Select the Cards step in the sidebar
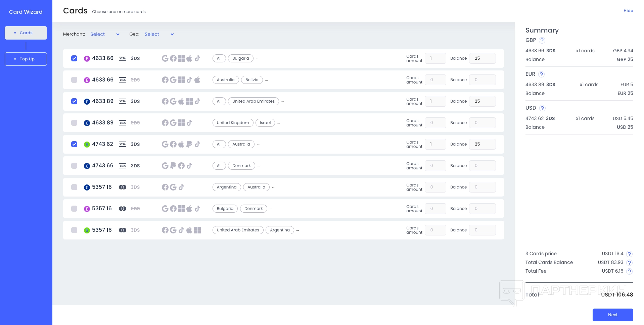 pos(26,33)
